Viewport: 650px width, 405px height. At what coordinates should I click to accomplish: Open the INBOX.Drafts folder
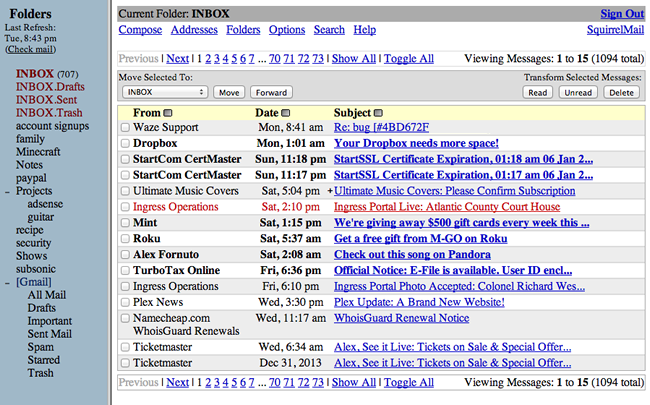pyautogui.click(x=50, y=86)
